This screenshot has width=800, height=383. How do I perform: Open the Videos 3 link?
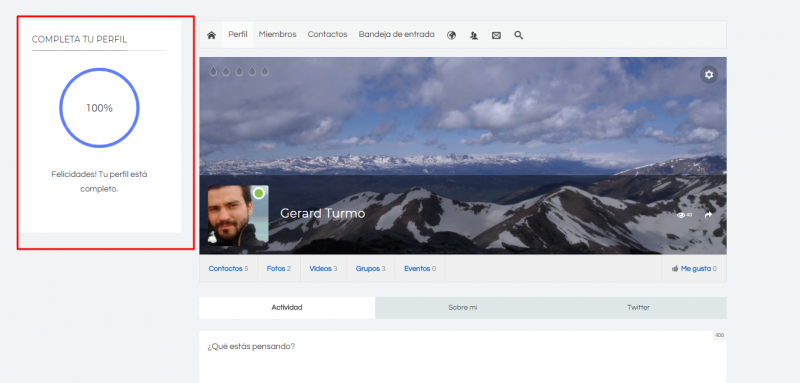(x=323, y=269)
